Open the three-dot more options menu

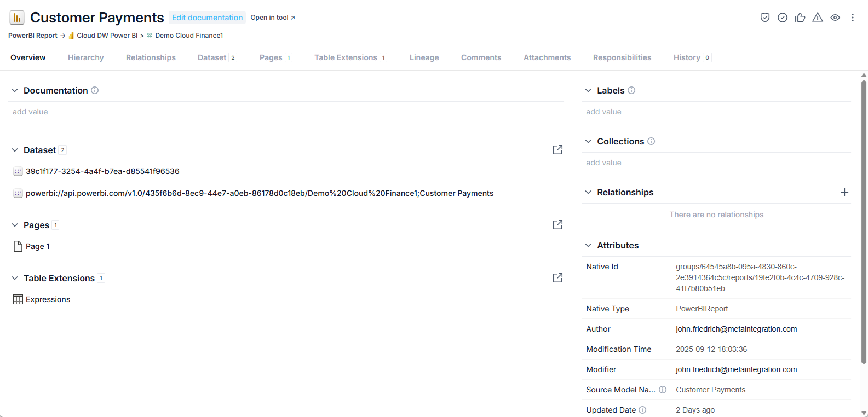coord(853,18)
